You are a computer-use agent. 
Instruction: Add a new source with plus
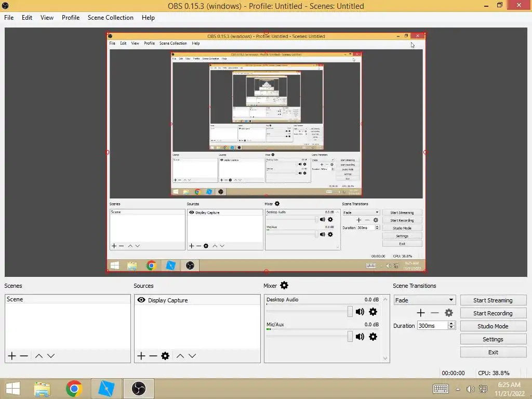pyautogui.click(x=141, y=355)
